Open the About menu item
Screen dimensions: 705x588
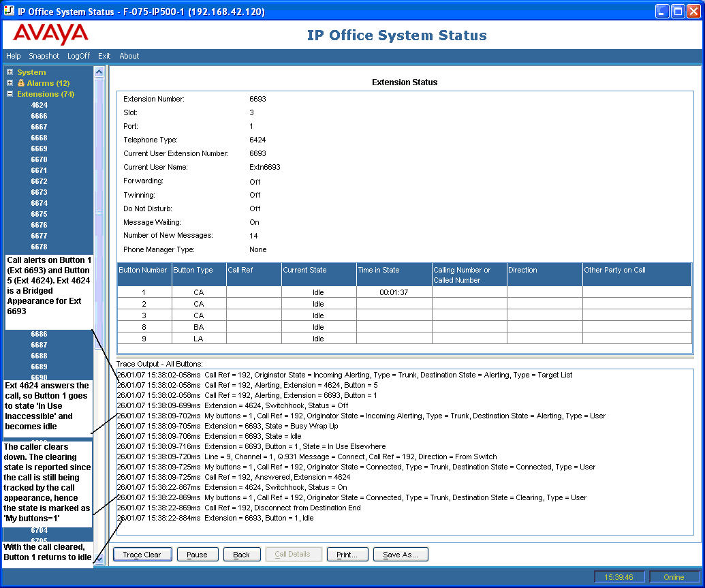(x=129, y=56)
